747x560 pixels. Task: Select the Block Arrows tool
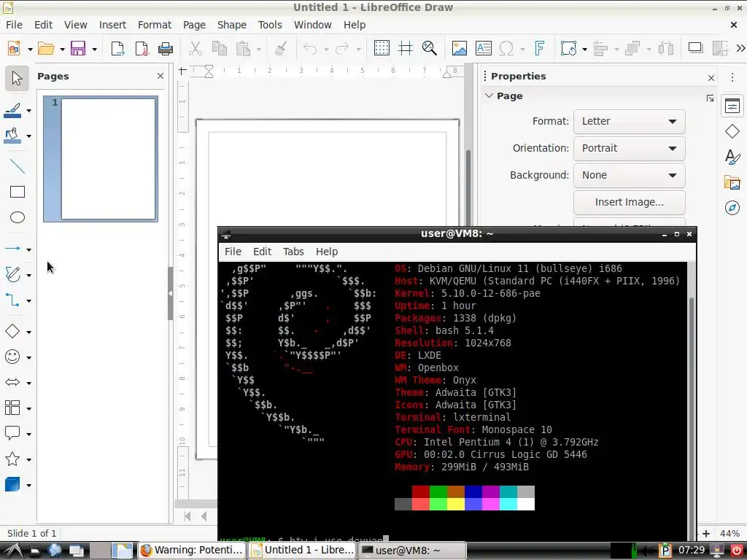pyautogui.click(x=12, y=382)
